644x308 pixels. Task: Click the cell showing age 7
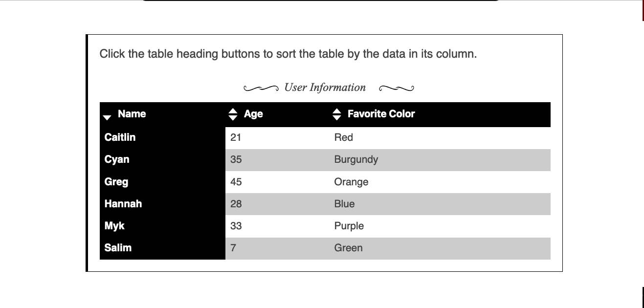[x=233, y=248]
